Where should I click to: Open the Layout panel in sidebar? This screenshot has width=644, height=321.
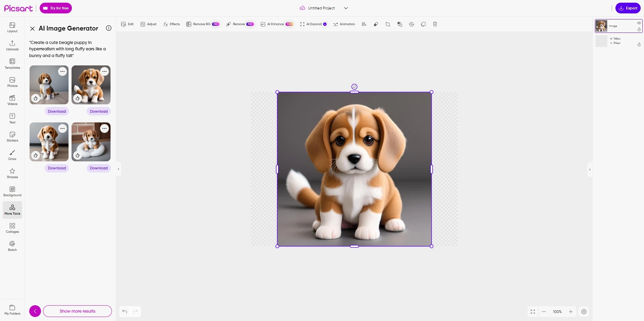(x=12, y=28)
